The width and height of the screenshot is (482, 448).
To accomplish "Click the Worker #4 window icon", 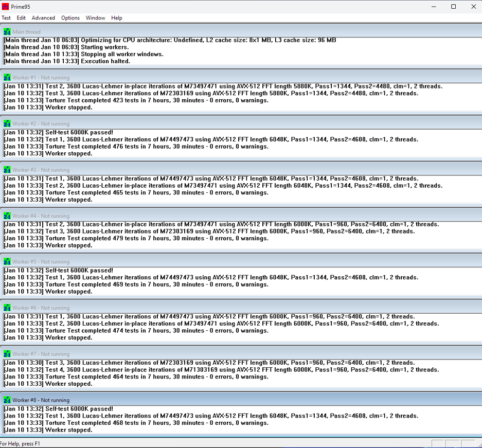I will click(7, 216).
